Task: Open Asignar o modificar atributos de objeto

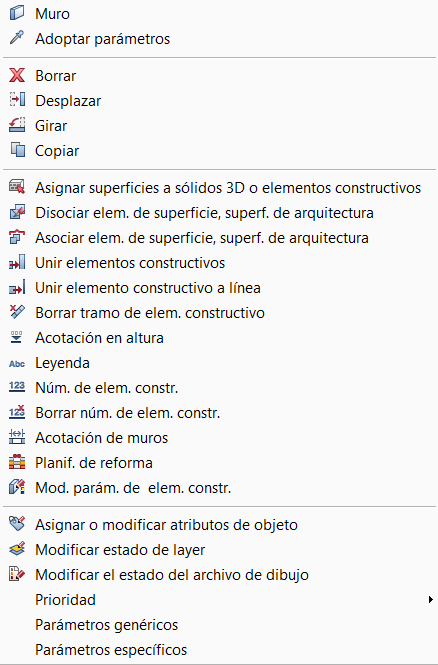Action: point(219,525)
